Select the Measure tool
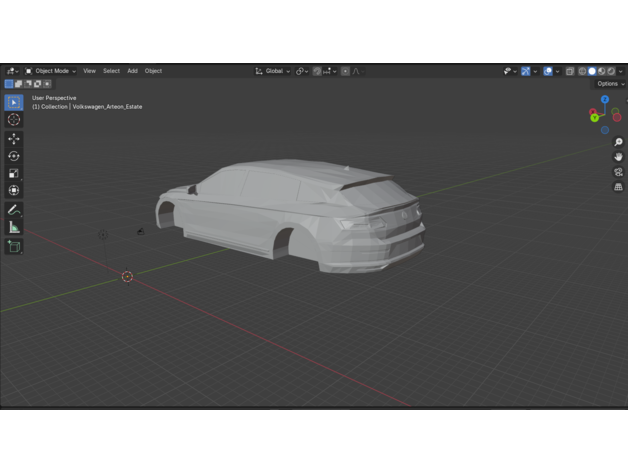The image size is (628, 472). pos(14,228)
